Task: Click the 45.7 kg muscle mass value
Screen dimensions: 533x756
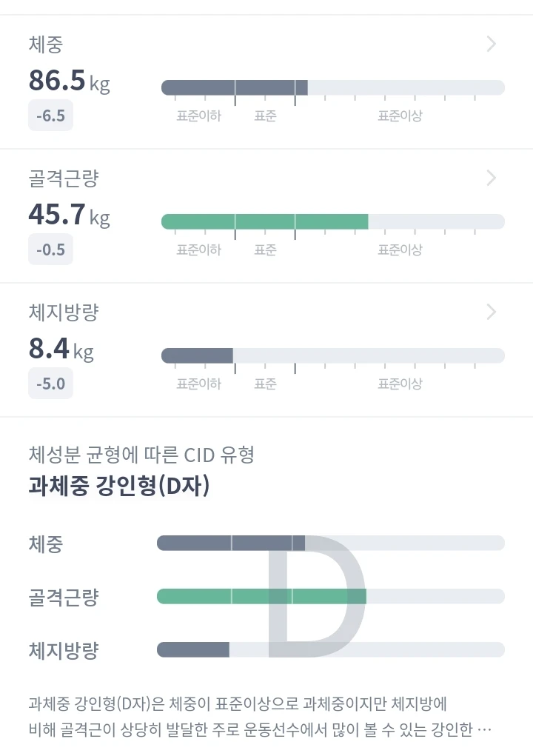Action: coord(70,215)
